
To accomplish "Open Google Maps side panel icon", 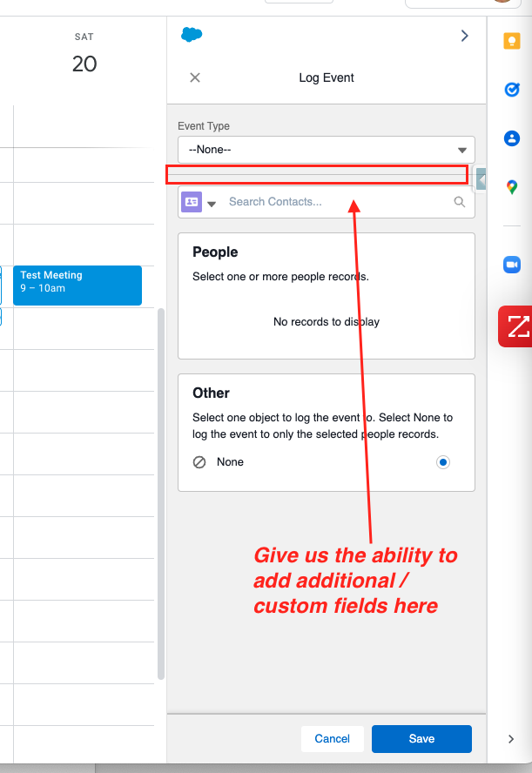I will pos(512,187).
